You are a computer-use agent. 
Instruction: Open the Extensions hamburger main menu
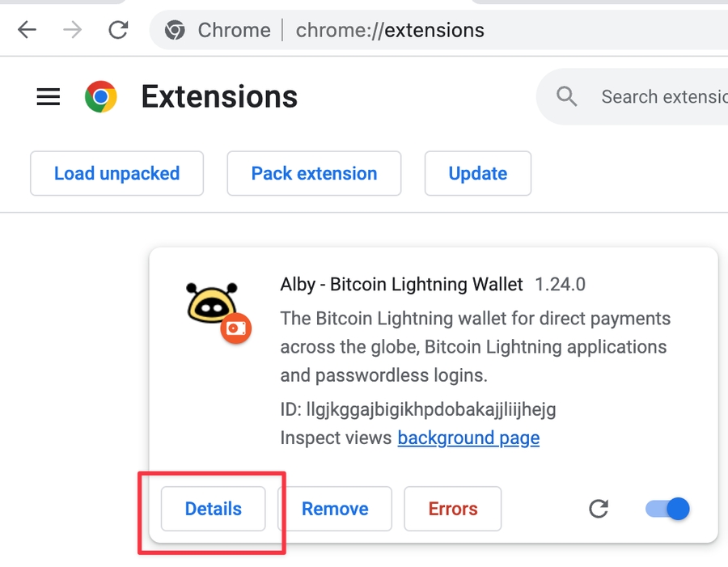click(49, 97)
